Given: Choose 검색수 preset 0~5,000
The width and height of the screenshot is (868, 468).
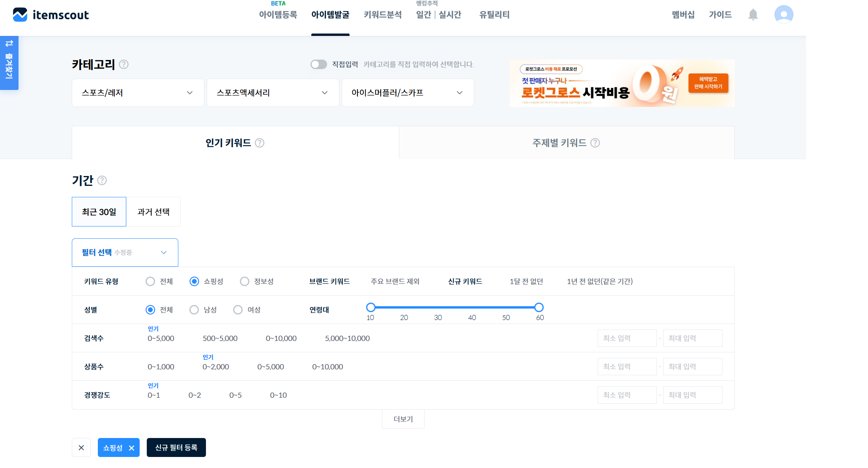Looking at the screenshot, I should click(x=161, y=339).
